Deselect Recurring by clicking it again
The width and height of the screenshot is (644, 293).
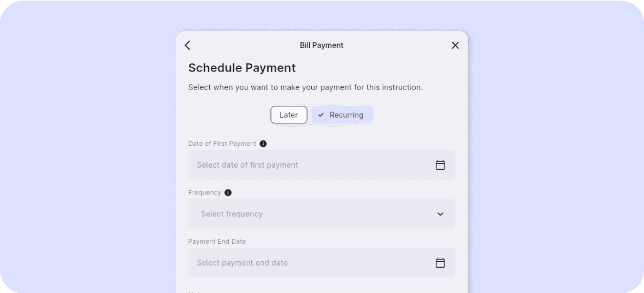click(342, 115)
